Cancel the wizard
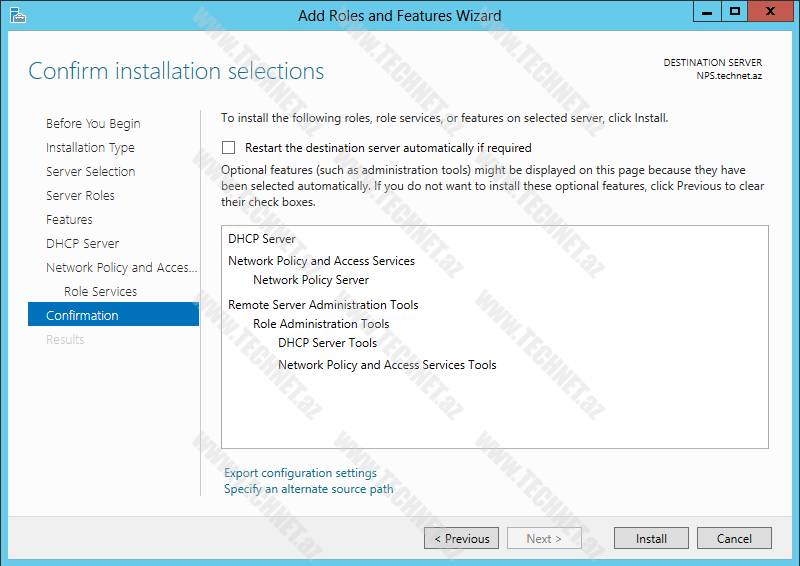This screenshot has height=566, width=800. coord(733,538)
